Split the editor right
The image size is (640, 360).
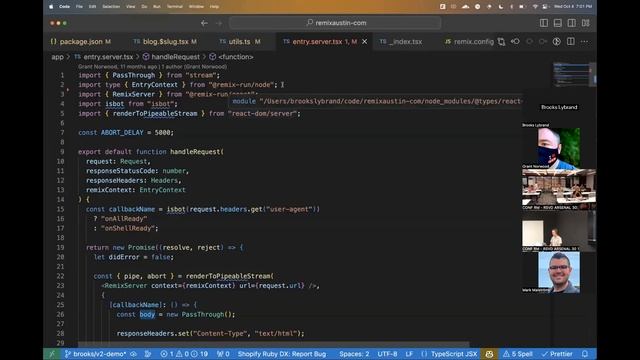coord(571,42)
